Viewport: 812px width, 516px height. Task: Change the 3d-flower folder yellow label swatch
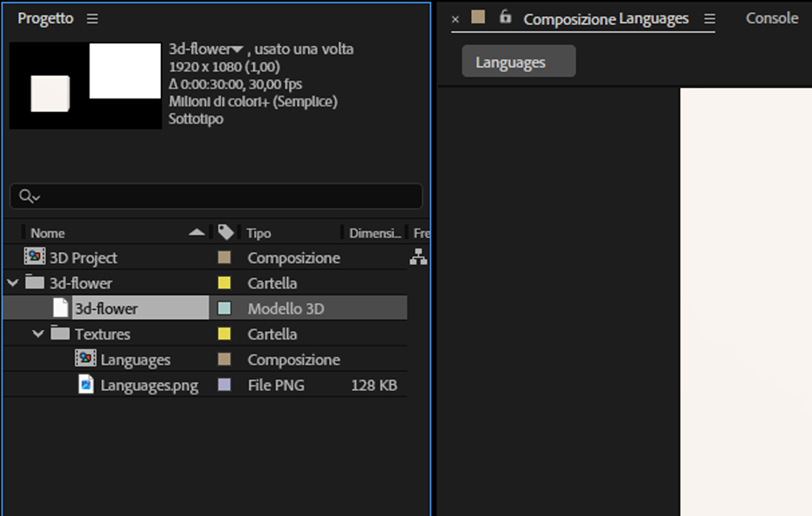point(224,283)
